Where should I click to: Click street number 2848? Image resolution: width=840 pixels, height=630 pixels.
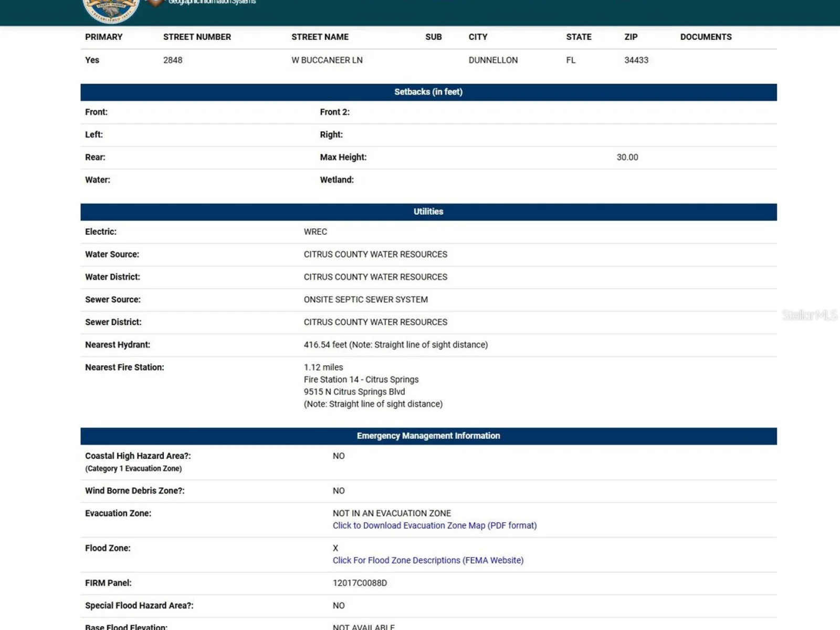[173, 60]
